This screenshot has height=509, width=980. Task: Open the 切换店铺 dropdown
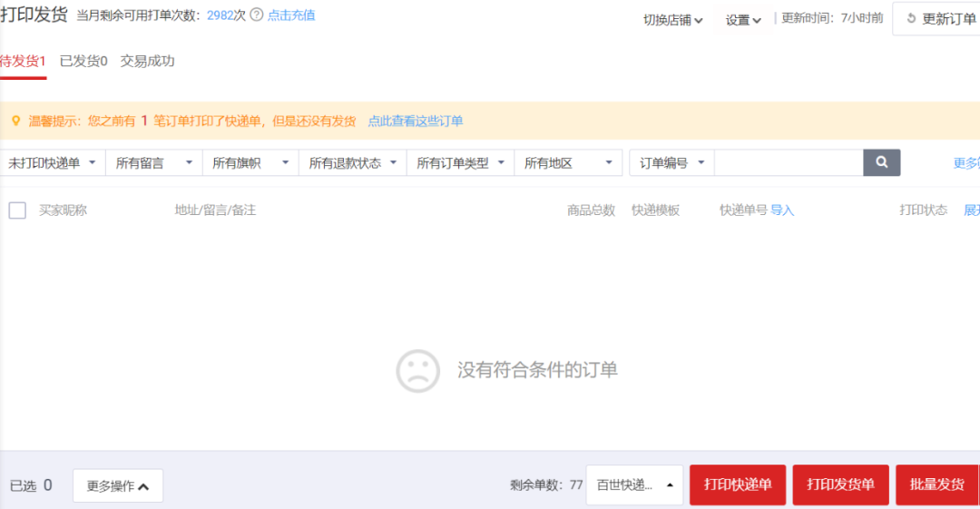[673, 20]
